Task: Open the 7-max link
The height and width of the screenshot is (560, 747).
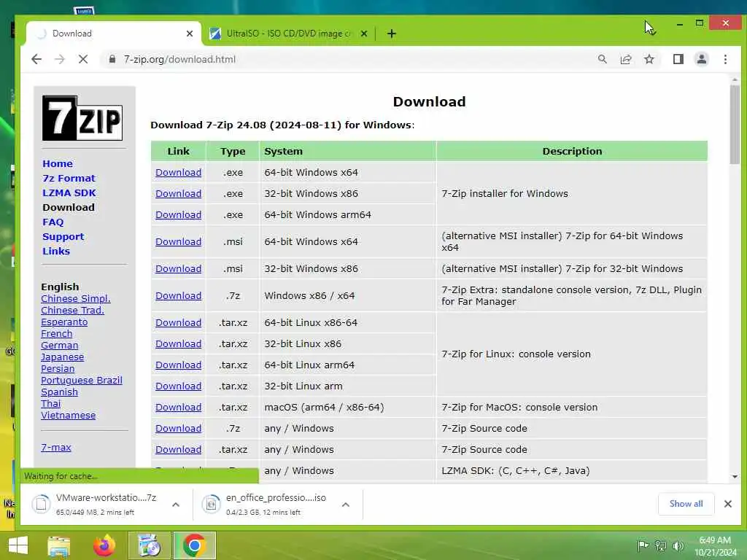Action: pos(56,447)
